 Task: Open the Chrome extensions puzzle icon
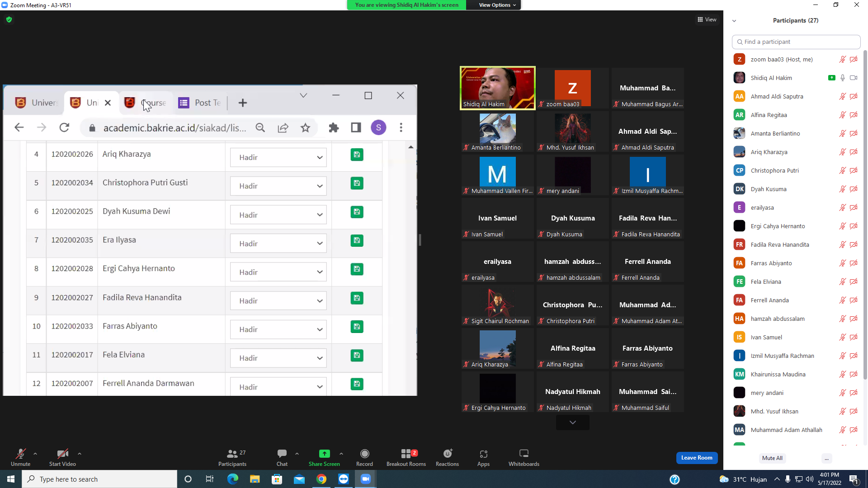[334, 128]
